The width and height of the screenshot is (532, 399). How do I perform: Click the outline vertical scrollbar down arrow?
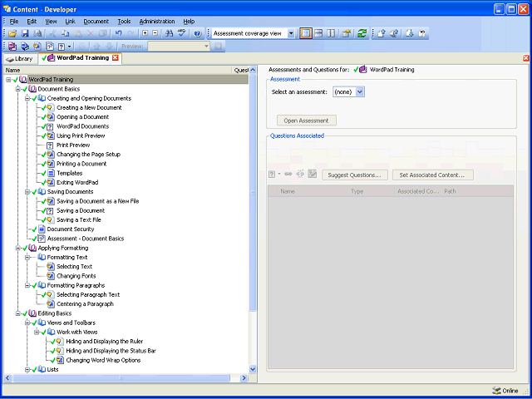[253, 369]
